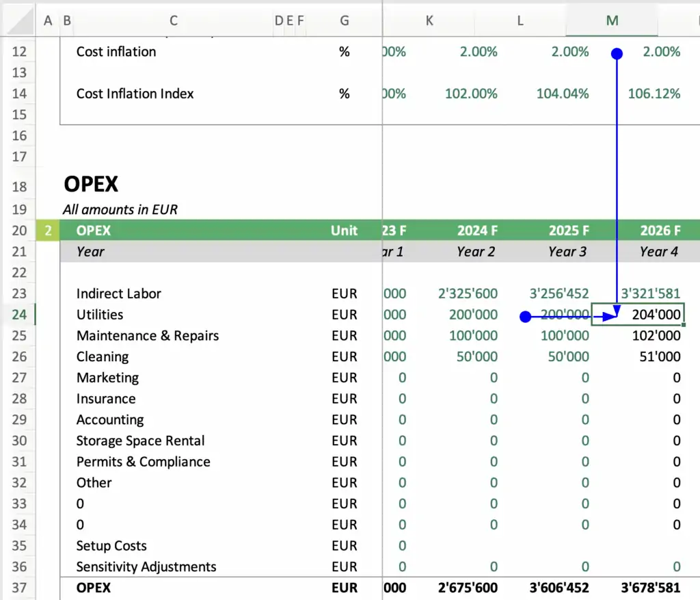Click the 2024 F header cell

click(477, 231)
